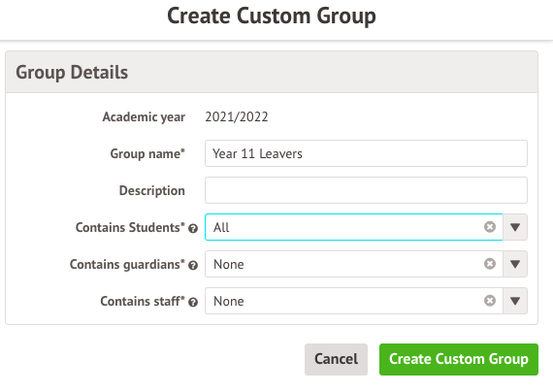
Task: Click the help icon beside Contains guardians
Action: point(193,265)
